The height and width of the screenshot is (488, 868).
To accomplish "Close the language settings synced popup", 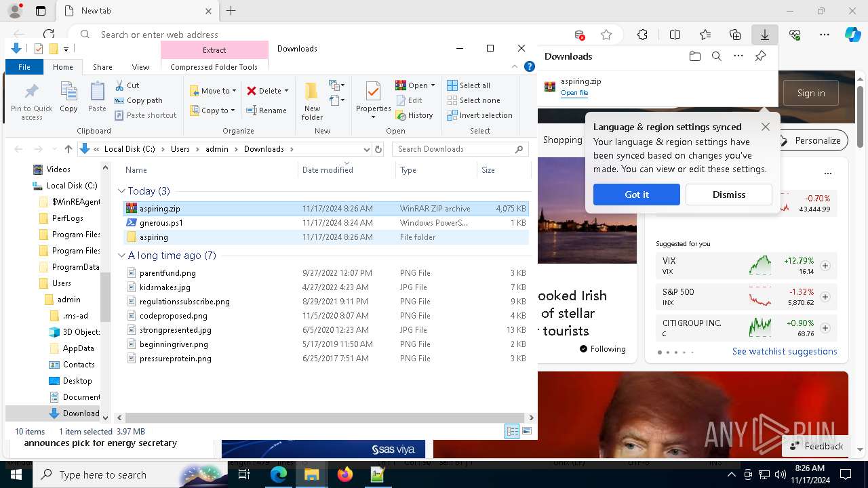I will 765,127.
